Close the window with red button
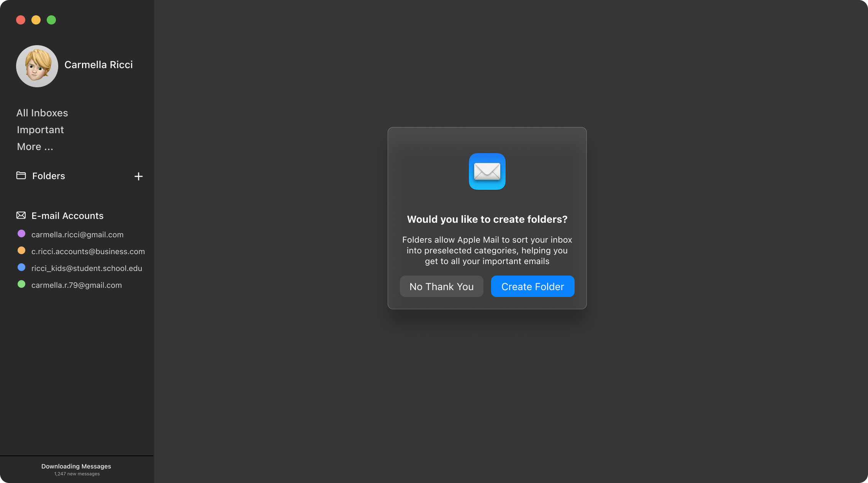The image size is (868, 483). point(21,20)
